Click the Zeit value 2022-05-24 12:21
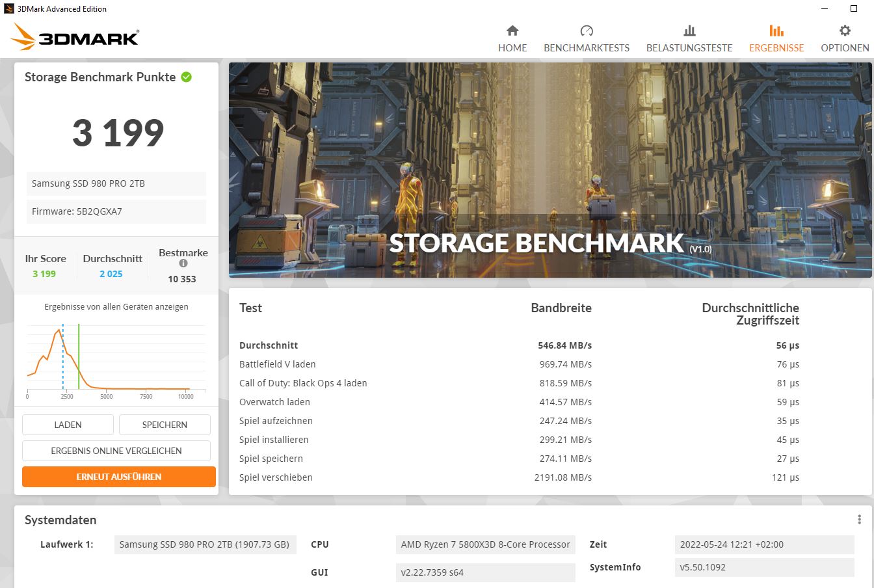Viewport: 874px width, 588px height. point(764,544)
